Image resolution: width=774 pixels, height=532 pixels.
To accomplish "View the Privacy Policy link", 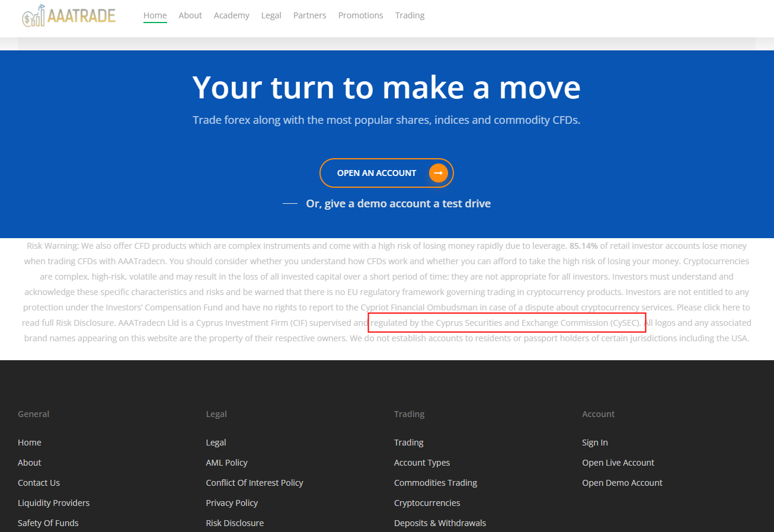I will (232, 503).
